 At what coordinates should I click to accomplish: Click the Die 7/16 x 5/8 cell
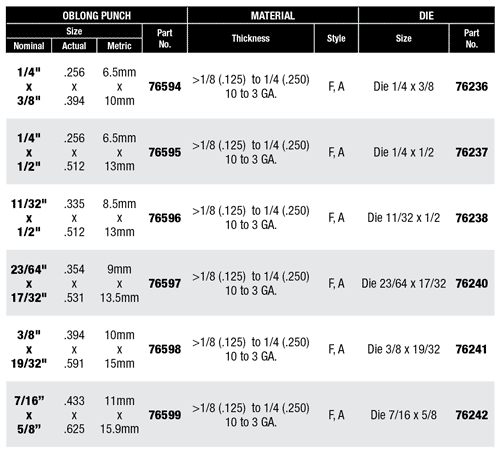[x=404, y=415]
